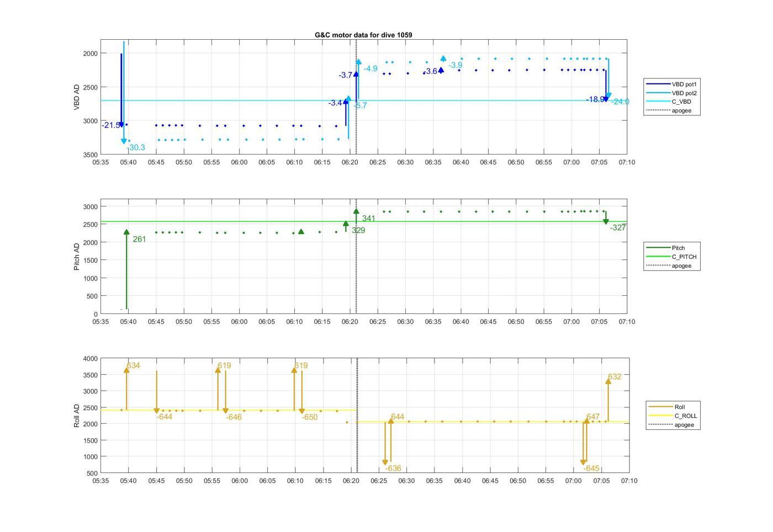Click the '-5.7' VBD annotation
773x532 pixels.
click(x=360, y=105)
